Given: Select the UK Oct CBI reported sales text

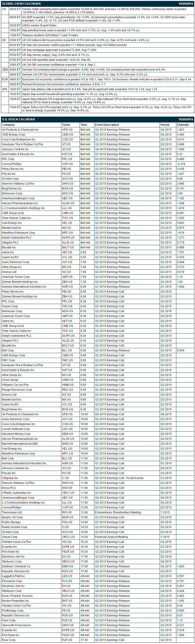Looking at the screenshot, I should click(x=56, y=60).
